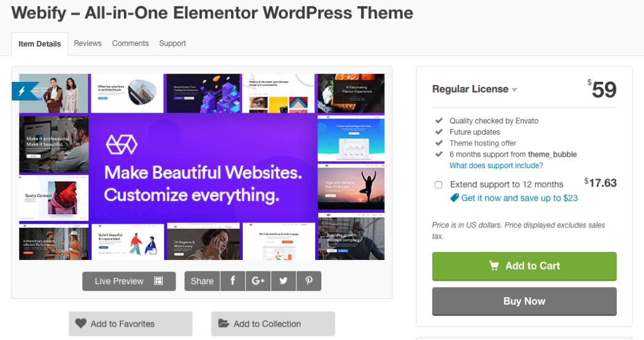Open the Comments tab

130,43
